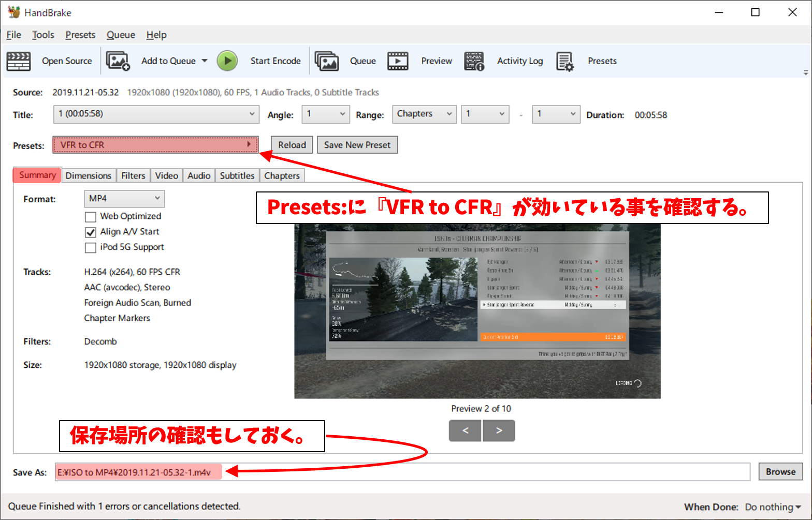
Task: Open the start chapter dropdown
Action: [485, 114]
